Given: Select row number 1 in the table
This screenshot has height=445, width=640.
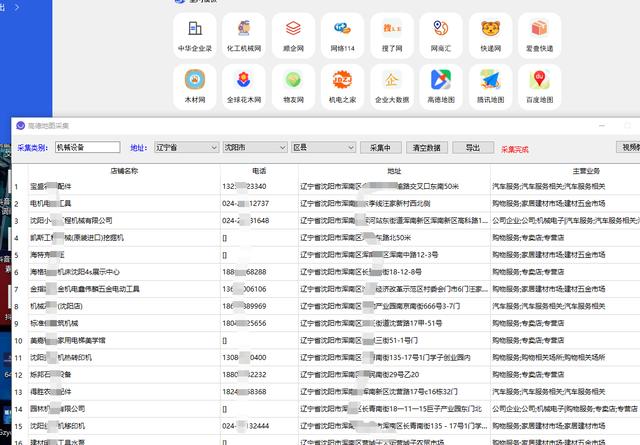Looking at the screenshot, I should point(16,187).
